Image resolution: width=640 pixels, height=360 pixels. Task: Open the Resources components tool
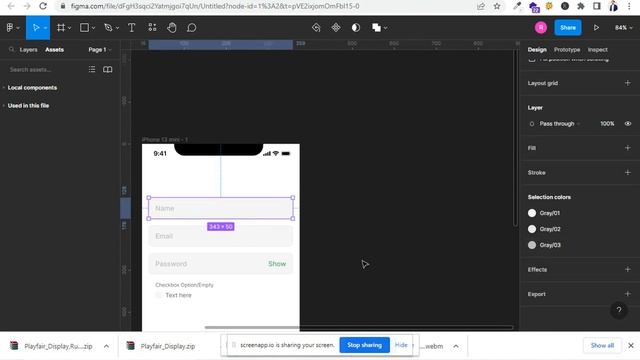pos(152,27)
